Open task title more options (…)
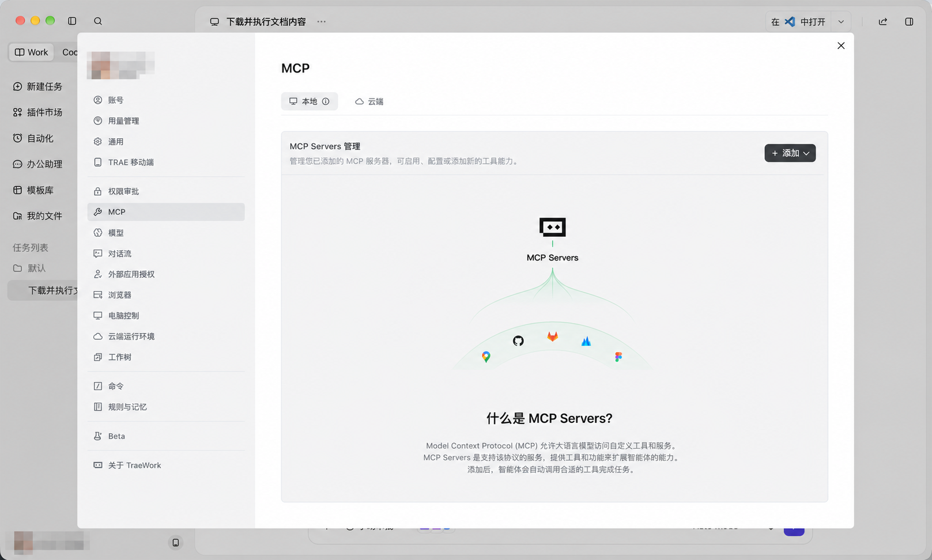 click(x=322, y=21)
